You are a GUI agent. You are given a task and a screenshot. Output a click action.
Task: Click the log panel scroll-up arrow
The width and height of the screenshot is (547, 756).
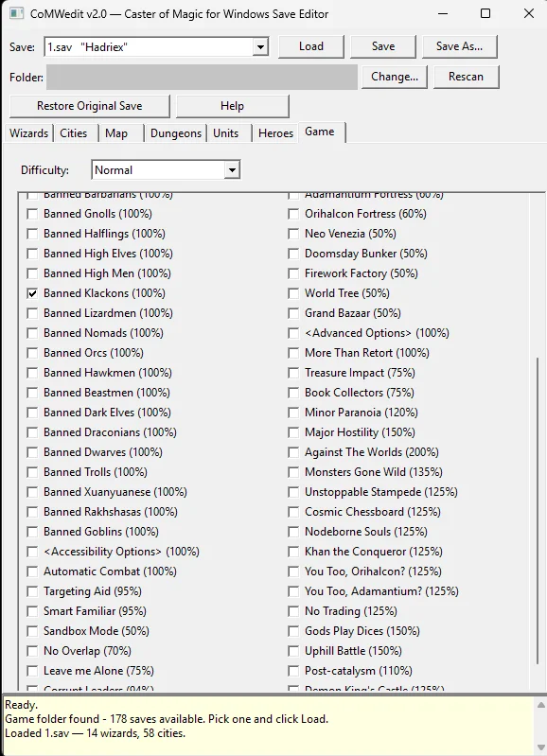pyautogui.click(x=540, y=705)
